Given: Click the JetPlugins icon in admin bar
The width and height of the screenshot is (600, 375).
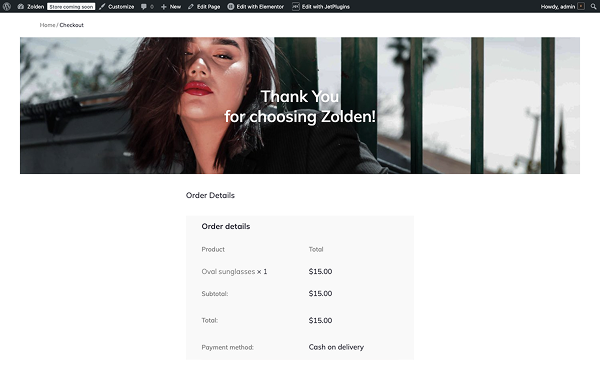Looking at the screenshot, I should pos(296,7).
